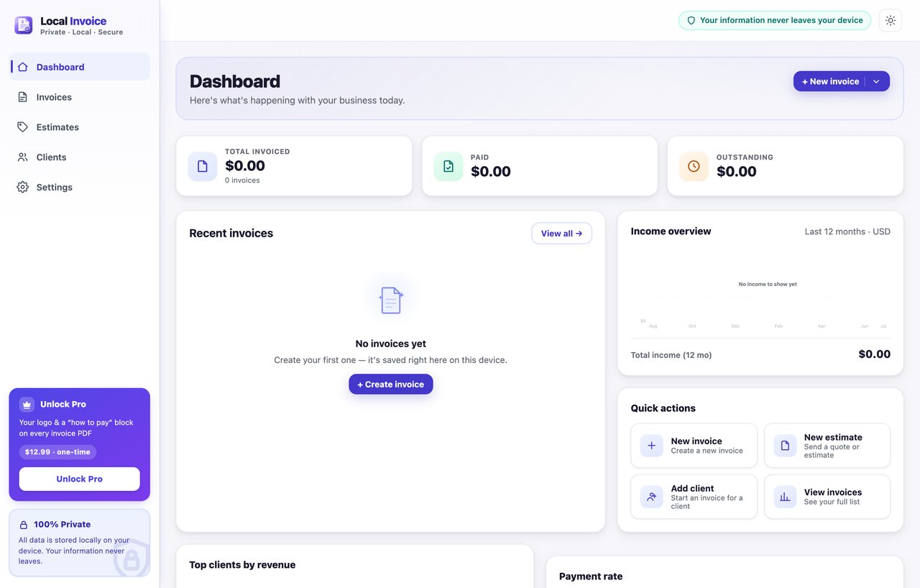Viewport: 920px width, 588px height.
Task: Click the Invoices document icon in sidebar
Action: (23, 97)
